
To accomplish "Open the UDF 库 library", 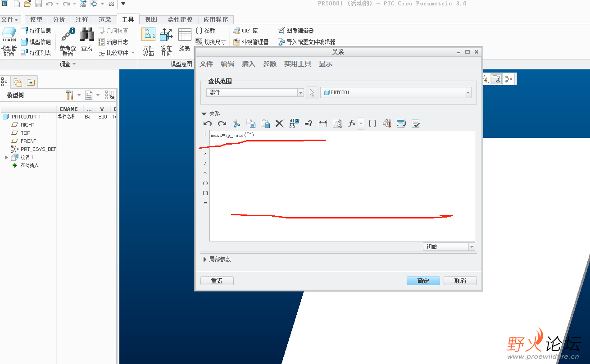I will [x=245, y=31].
